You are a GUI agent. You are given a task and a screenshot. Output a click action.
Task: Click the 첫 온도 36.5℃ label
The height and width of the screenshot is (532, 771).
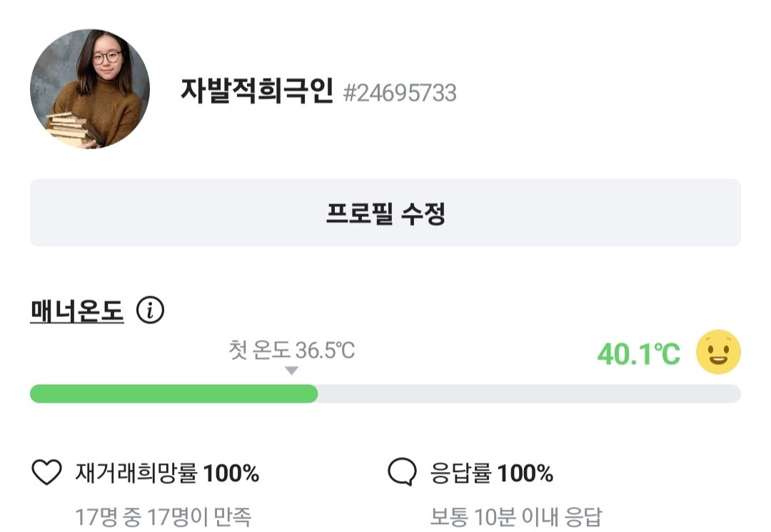point(291,351)
